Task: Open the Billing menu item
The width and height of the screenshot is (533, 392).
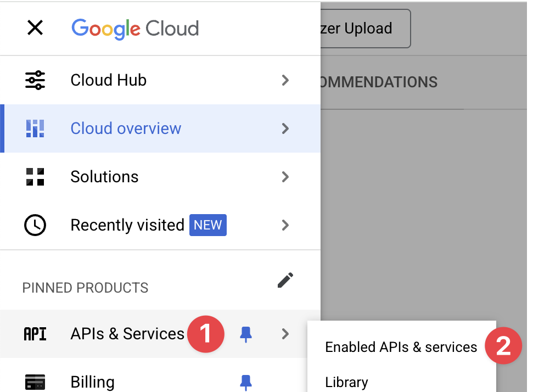Action: tap(92, 382)
